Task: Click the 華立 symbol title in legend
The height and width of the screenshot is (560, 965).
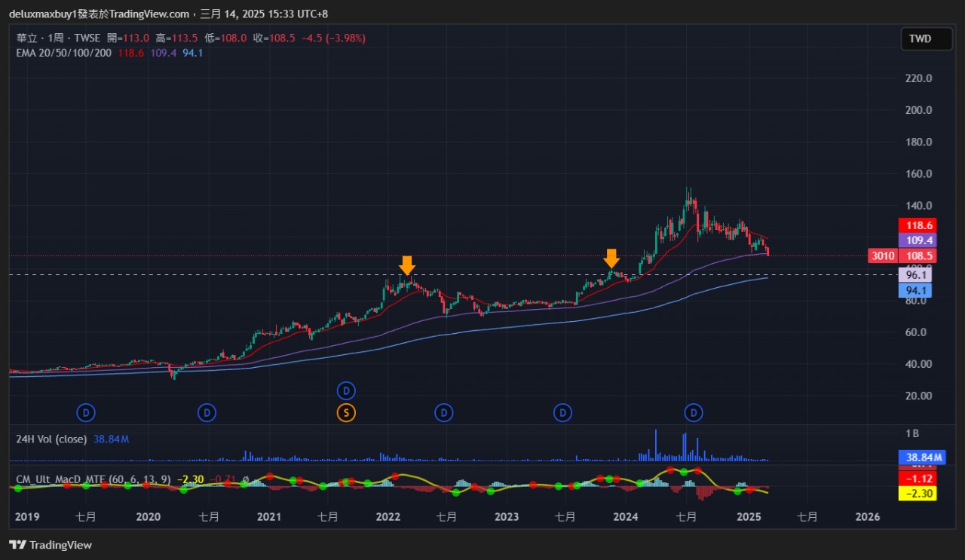Action: pos(26,38)
